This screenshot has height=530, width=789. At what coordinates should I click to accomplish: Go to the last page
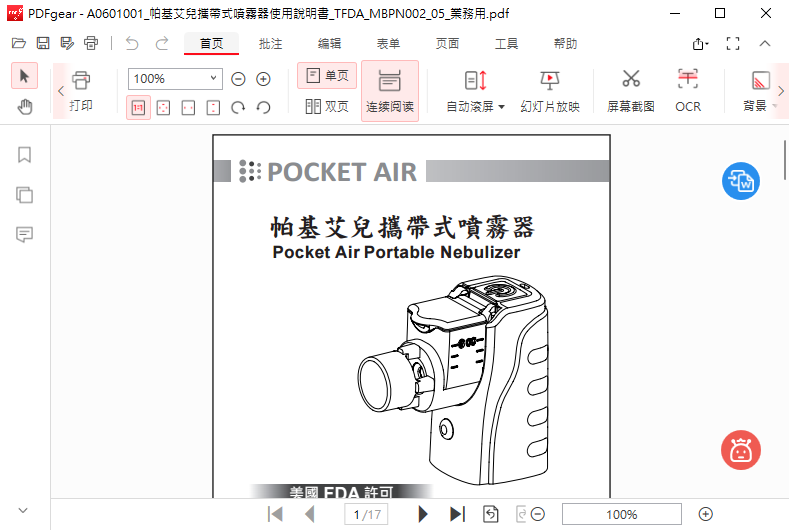coord(457,514)
